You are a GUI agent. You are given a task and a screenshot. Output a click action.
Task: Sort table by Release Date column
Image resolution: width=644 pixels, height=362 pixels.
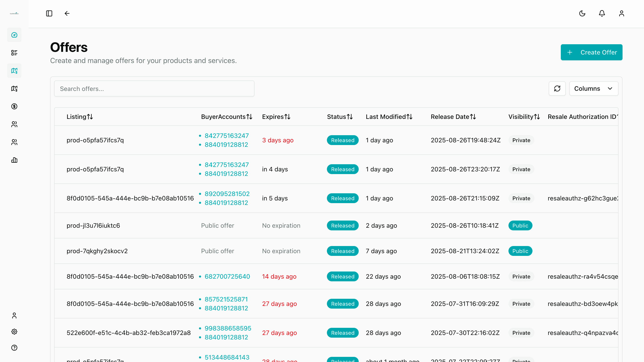(453, 117)
